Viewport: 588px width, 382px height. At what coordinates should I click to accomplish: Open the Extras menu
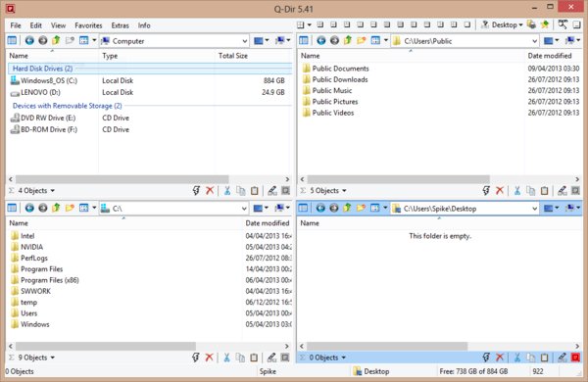coord(120,25)
